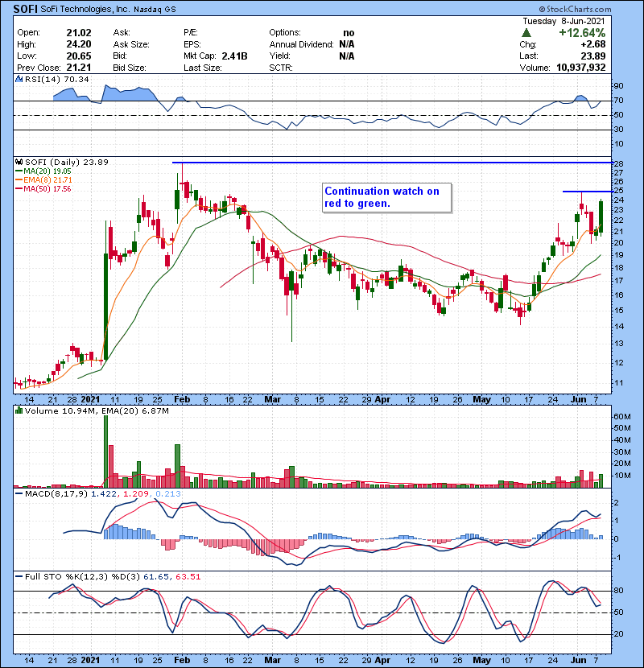644x668 pixels.
Task: Click the Yield label
Action: pos(279,56)
